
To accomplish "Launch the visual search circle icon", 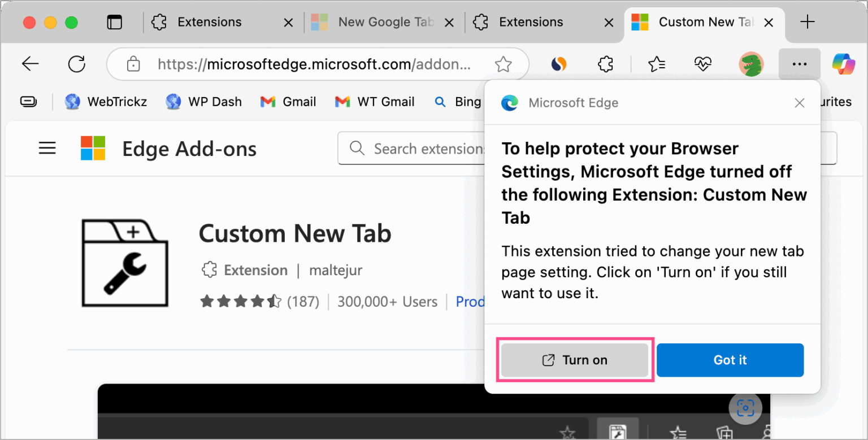I will coord(745,408).
